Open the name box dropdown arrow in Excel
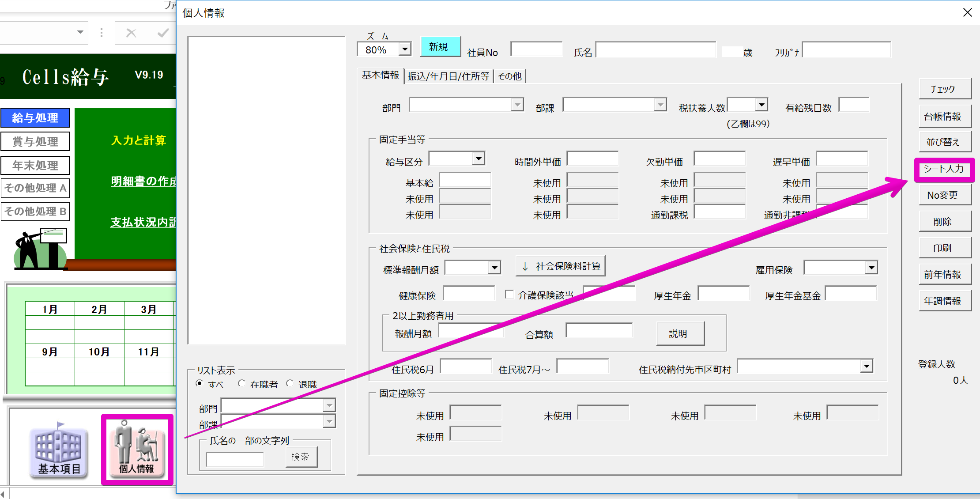980x499 pixels. (x=80, y=32)
